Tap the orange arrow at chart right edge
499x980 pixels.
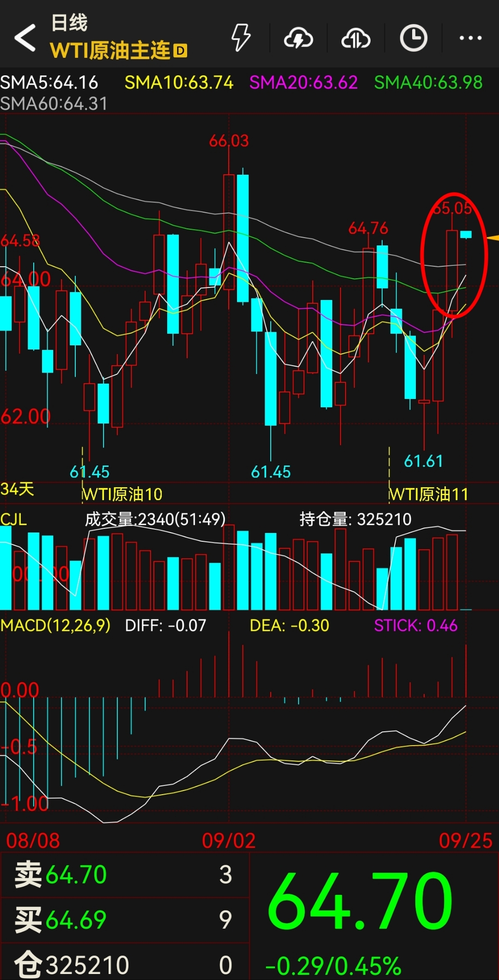click(493, 238)
